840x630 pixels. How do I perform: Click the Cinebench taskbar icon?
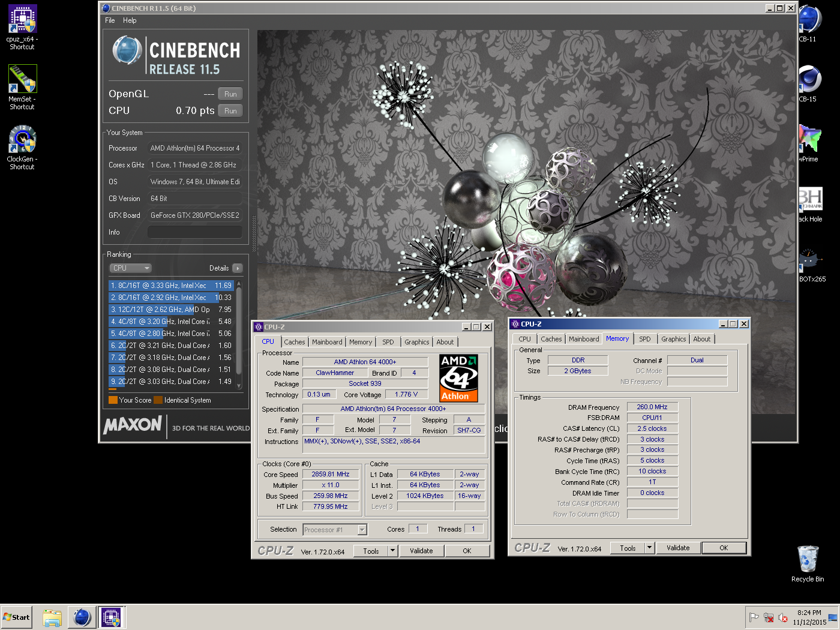[x=82, y=617]
